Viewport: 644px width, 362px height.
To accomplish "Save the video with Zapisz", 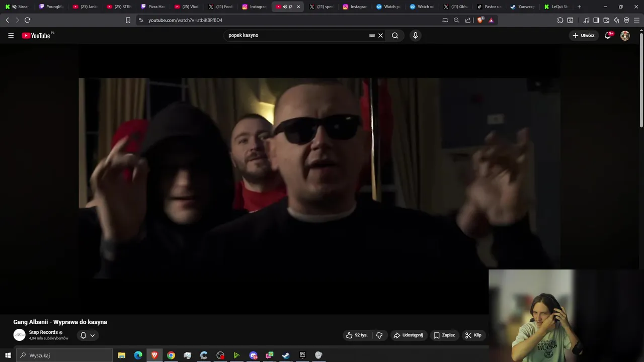I will [444, 335].
